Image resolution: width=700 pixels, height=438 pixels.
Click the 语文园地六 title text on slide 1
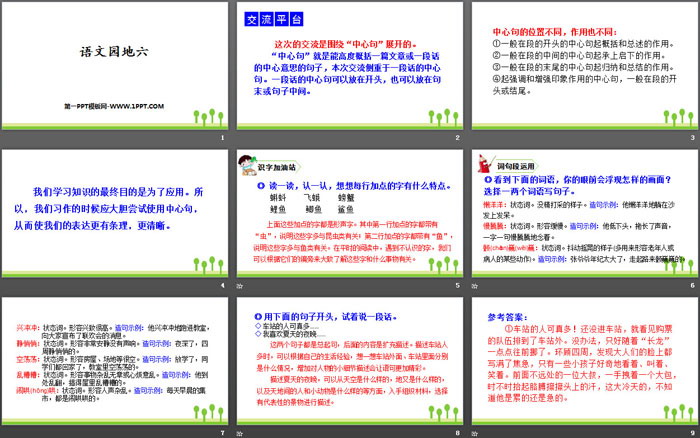114,52
